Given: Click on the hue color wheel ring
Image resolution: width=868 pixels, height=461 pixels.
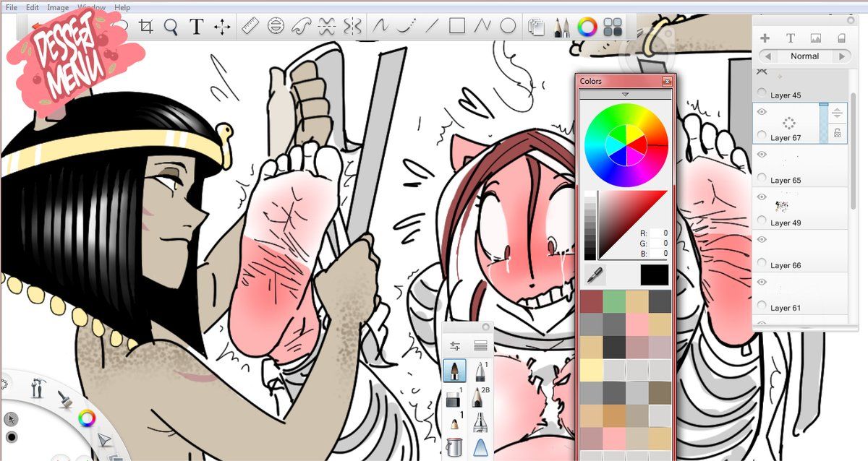Looking at the screenshot, I should (626, 145).
